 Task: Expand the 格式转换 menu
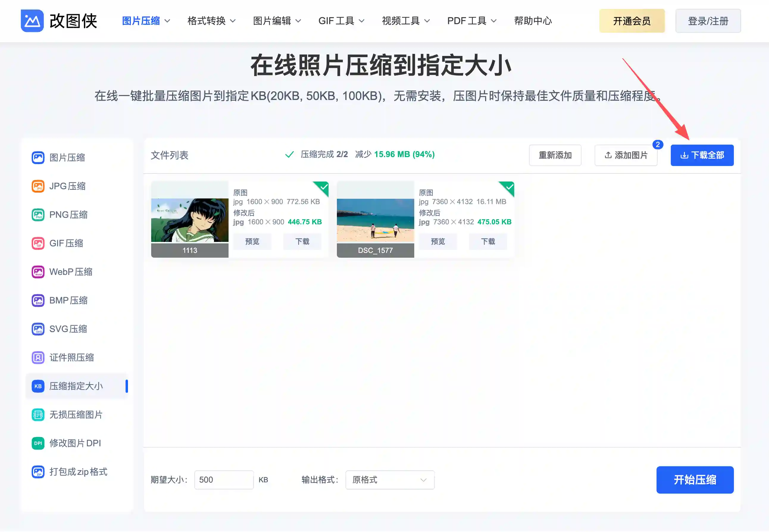point(207,21)
